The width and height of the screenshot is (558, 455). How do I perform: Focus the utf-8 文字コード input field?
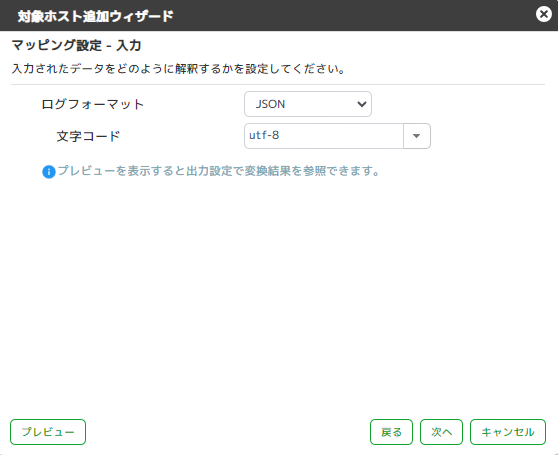[x=323, y=136]
